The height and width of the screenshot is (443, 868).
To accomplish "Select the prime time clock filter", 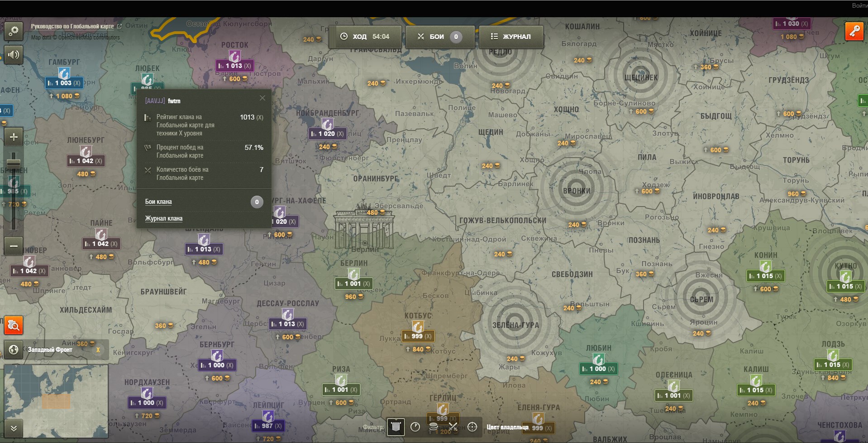I will (415, 427).
